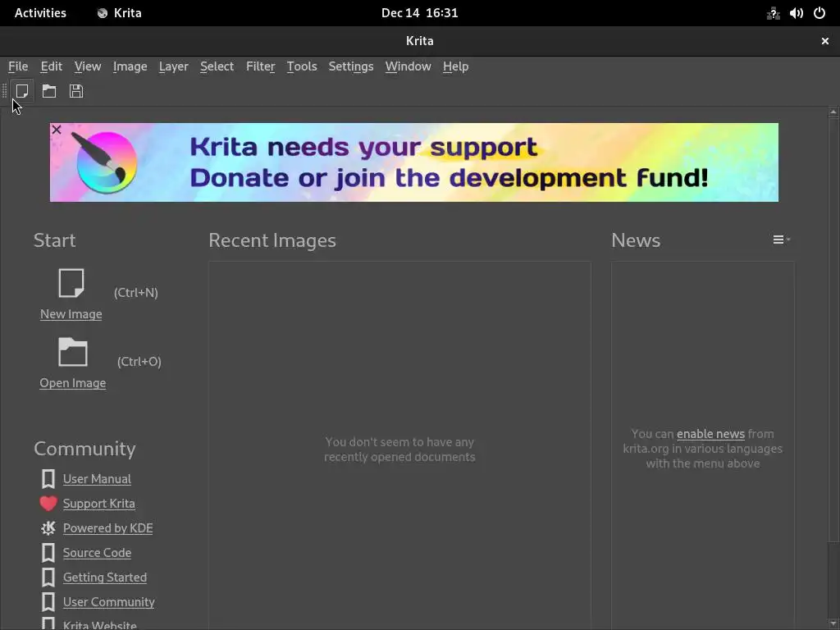Click the scrollbar down arrow

click(833, 624)
